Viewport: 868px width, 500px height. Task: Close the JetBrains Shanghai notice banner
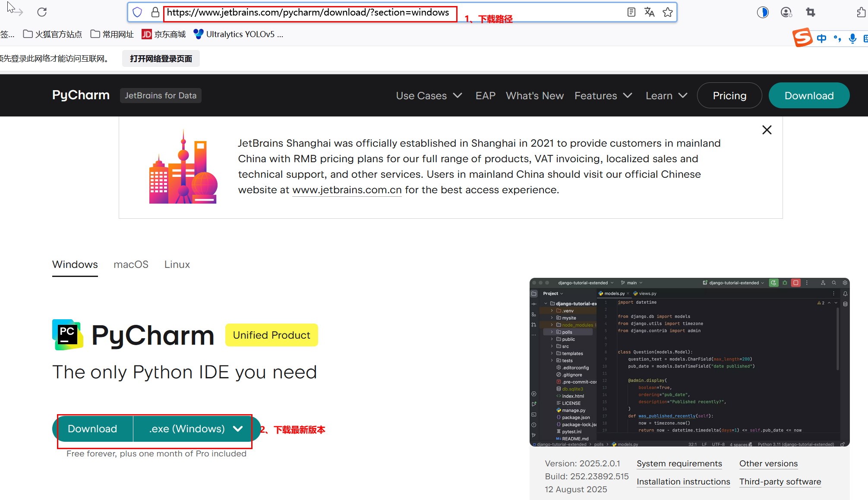pyautogui.click(x=767, y=130)
